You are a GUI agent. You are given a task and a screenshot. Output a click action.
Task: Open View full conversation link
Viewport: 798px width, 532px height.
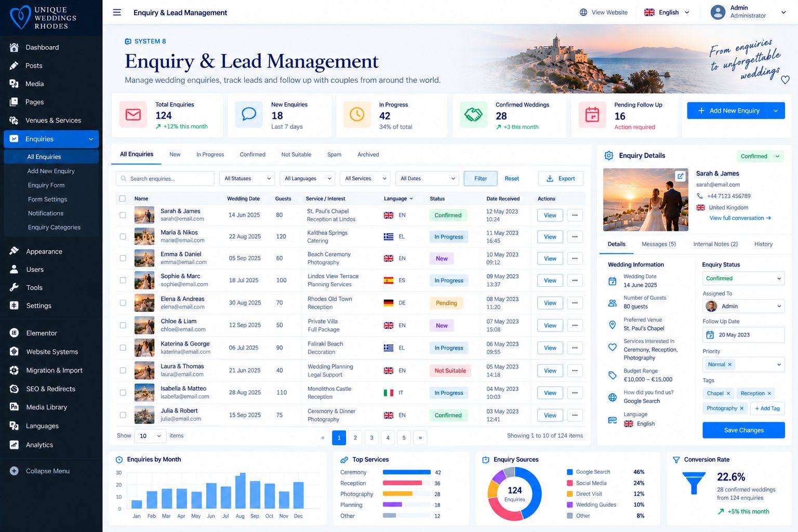pyautogui.click(x=740, y=218)
